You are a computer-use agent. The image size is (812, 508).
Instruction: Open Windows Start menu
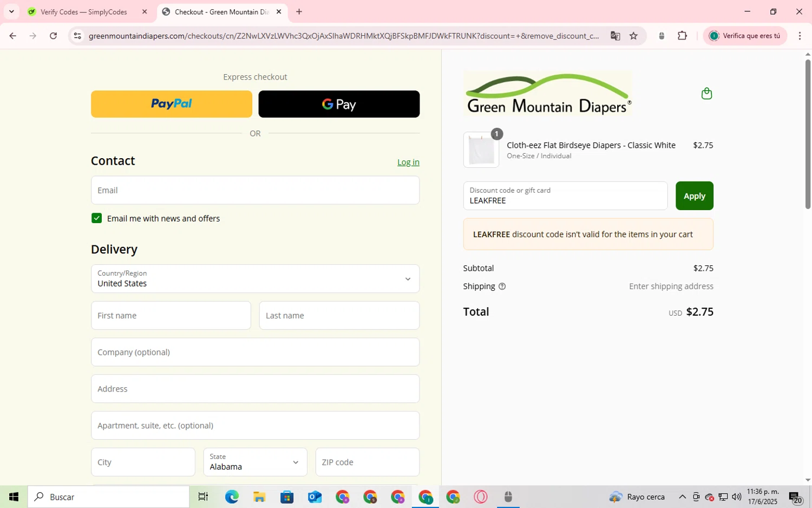pos(14,497)
